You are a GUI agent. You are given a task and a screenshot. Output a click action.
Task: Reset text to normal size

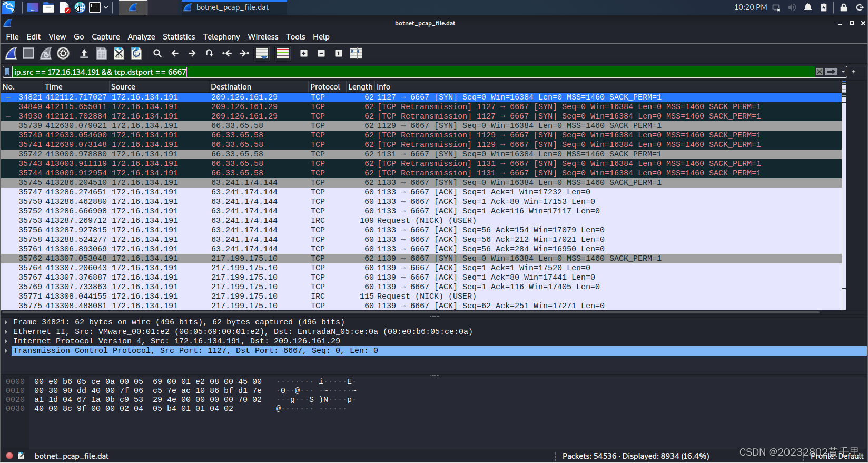coord(339,53)
